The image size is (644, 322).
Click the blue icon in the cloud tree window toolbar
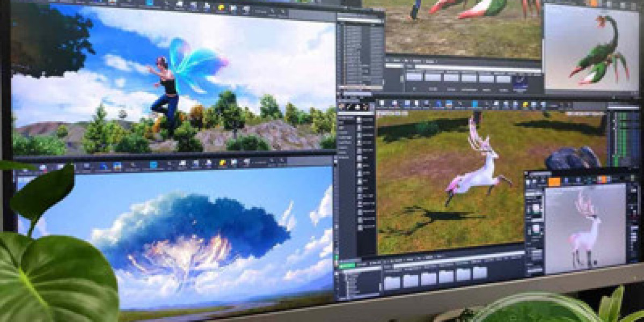[153, 165]
